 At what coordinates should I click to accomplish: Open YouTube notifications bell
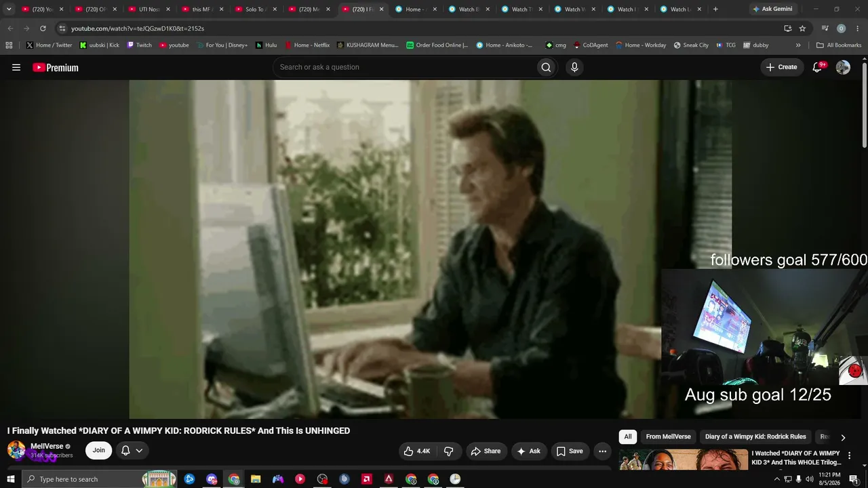click(x=817, y=67)
